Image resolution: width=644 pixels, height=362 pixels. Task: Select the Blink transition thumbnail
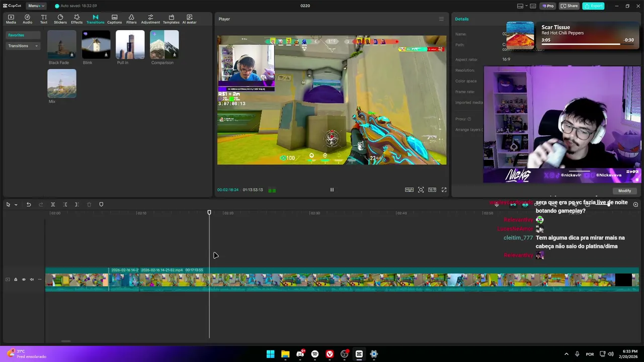96,44
